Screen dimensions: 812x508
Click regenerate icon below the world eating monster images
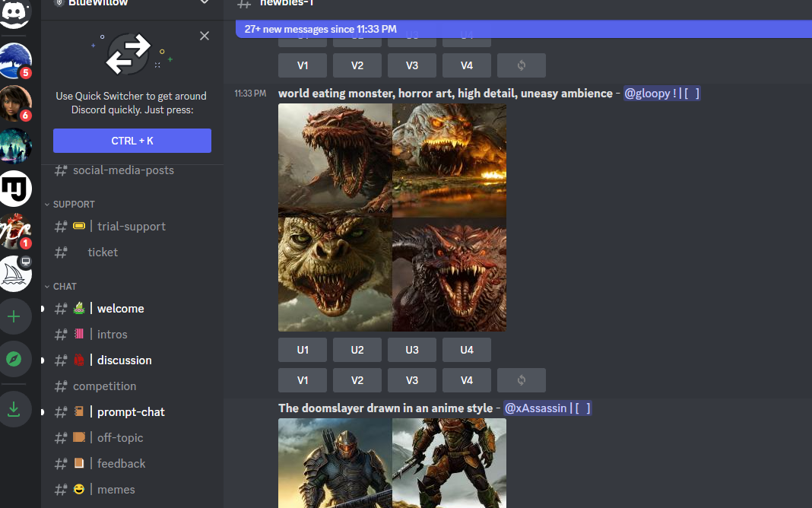[x=522, y=380]
